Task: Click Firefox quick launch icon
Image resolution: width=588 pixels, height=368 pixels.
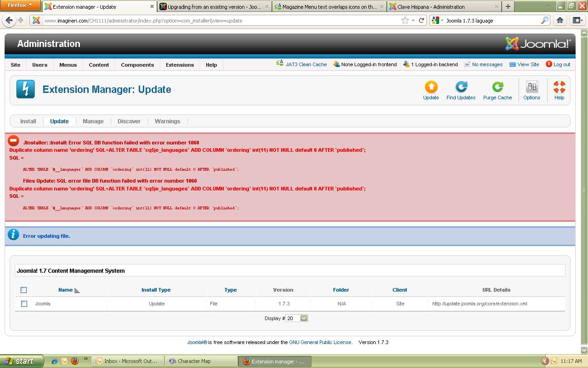Action: click(x=75, y=361)
